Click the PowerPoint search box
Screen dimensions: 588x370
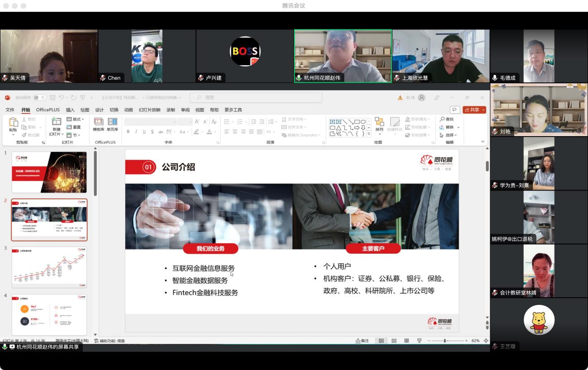[x=256, y=97]
